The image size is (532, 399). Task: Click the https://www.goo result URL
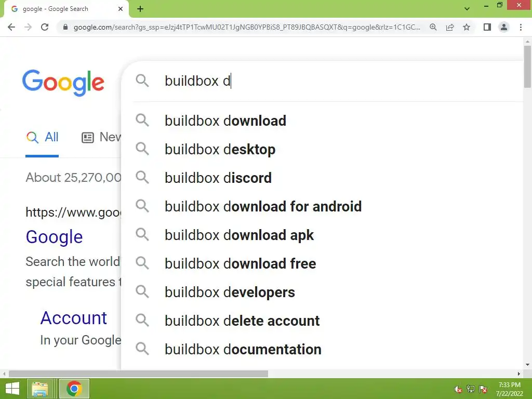tap(73, 212)
